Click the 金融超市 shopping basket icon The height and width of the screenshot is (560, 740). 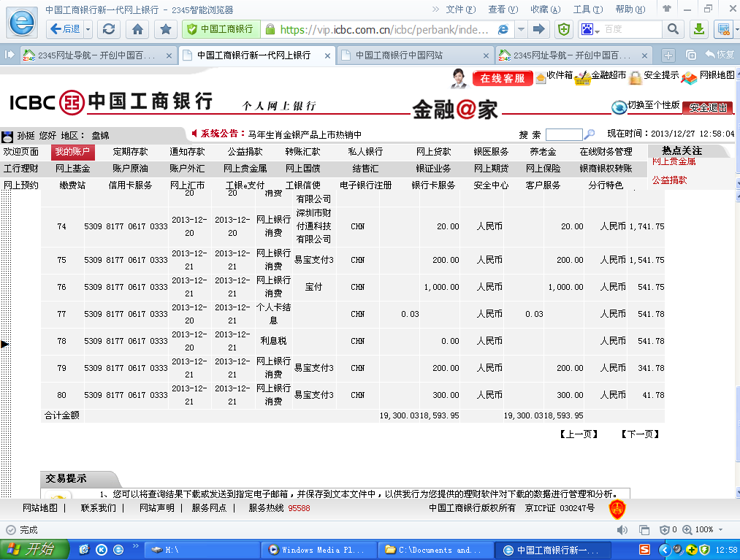click(582, 77)
